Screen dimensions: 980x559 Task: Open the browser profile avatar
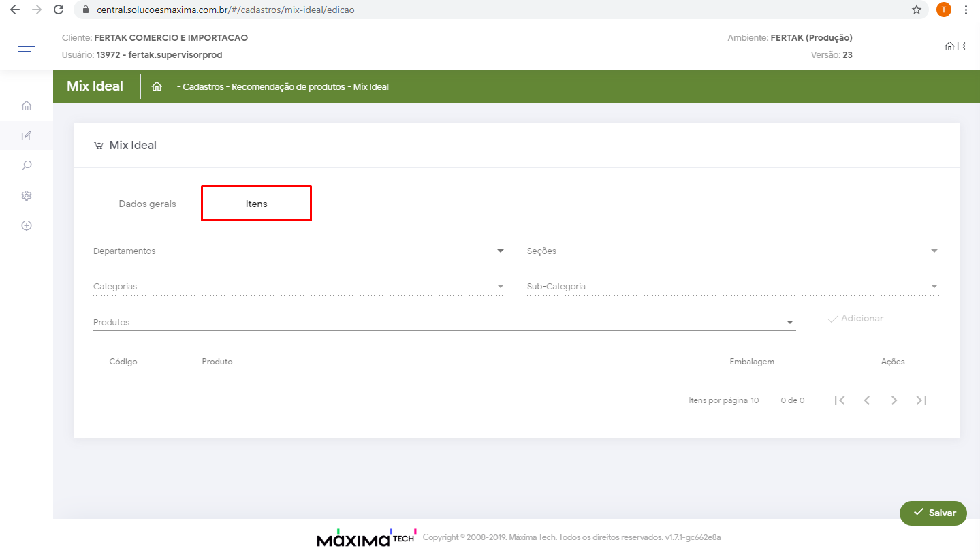(943, 10)
